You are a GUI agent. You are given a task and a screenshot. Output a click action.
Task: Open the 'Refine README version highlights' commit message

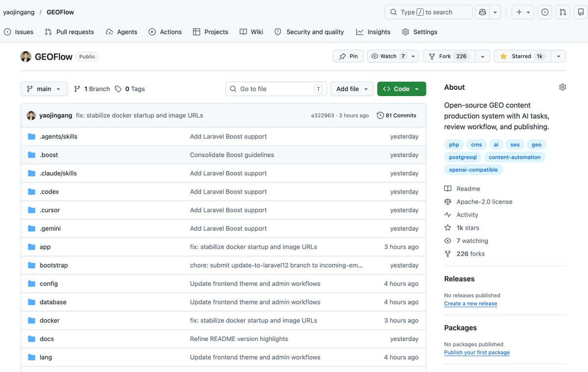click(x=239, y=339)
